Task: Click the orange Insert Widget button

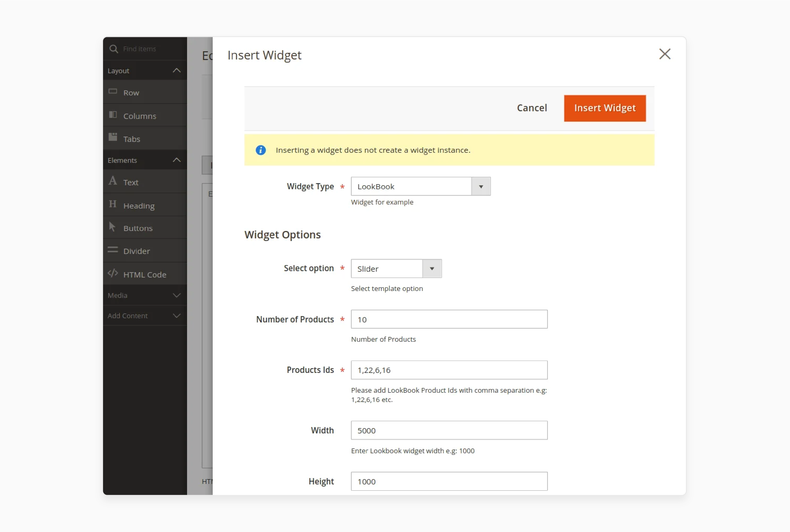Action: (x=605, y=108)
